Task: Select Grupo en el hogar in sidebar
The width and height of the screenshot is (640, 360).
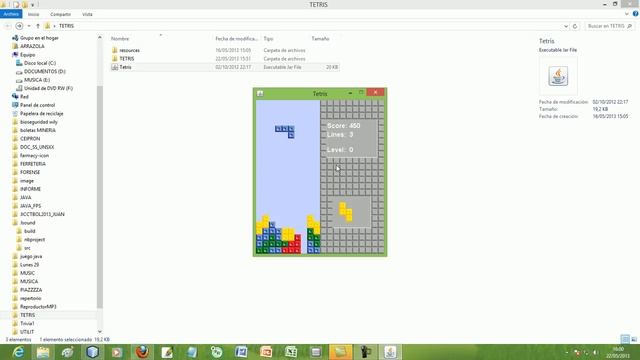Action: tap(39, 38)
